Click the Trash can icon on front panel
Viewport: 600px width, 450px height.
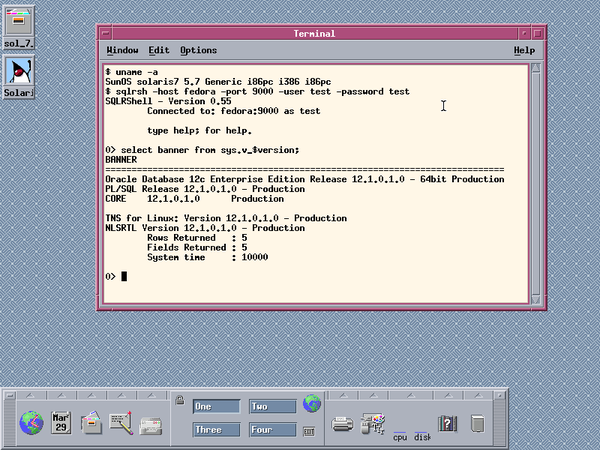coord(476,422)
